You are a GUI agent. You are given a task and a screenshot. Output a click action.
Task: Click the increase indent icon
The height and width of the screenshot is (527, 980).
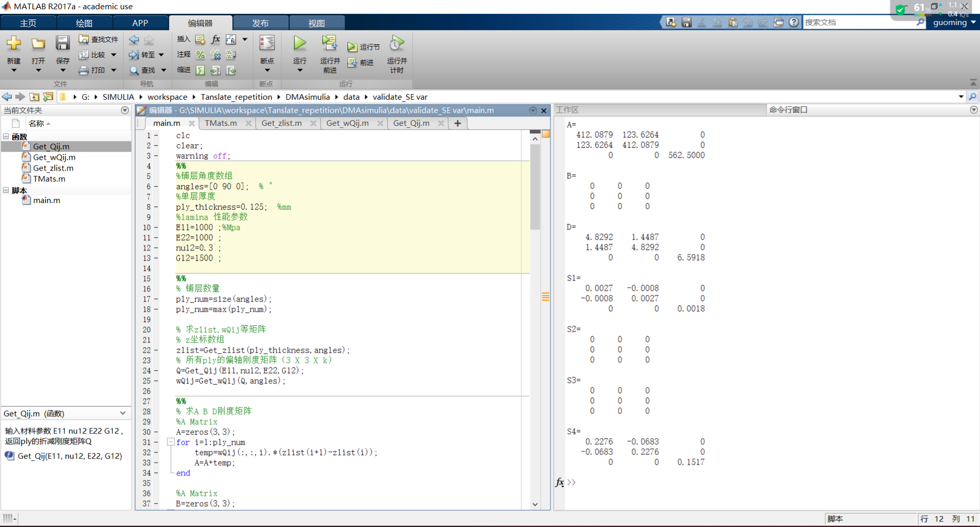(216, 70)
